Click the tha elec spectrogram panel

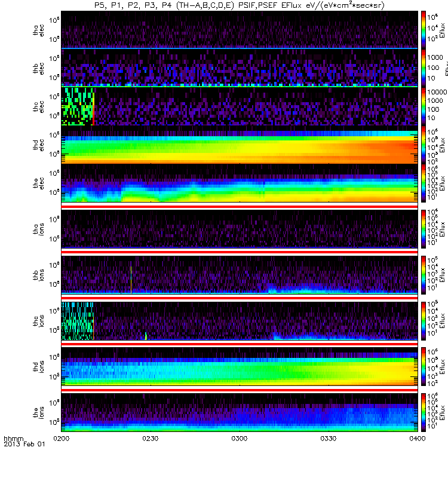240,29
